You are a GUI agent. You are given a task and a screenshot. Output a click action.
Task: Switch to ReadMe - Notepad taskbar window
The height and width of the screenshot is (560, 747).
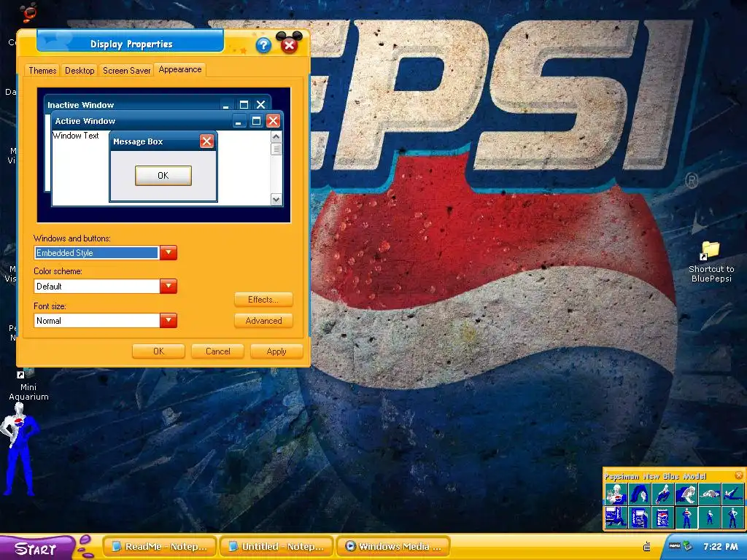tap(160, 547)
